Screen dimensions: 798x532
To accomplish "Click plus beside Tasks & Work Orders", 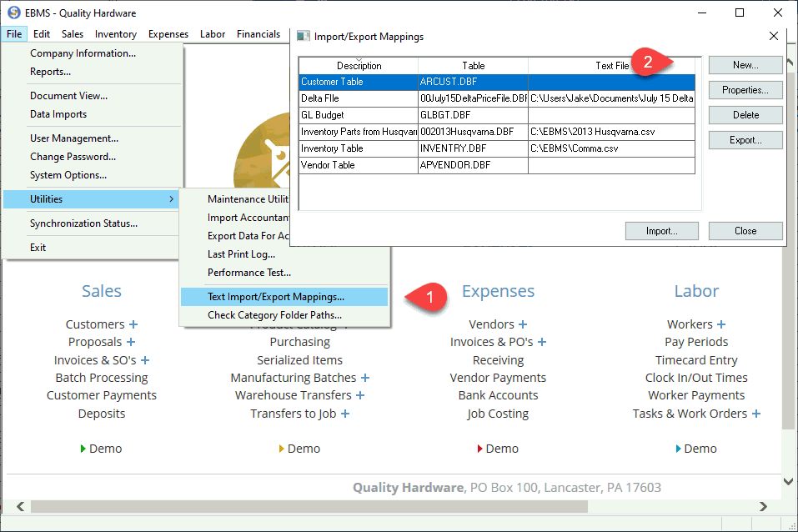I will point(756,414).
